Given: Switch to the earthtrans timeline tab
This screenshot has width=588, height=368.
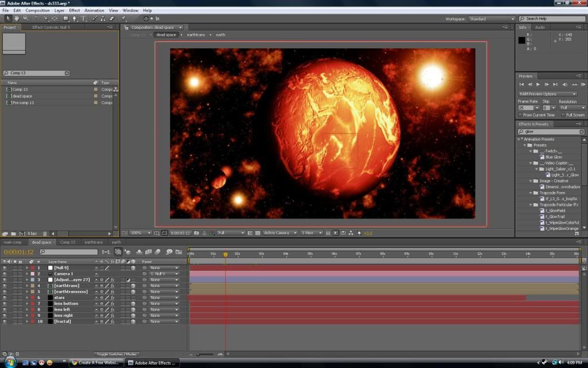Looking at the screenshot, I should 93,242.
